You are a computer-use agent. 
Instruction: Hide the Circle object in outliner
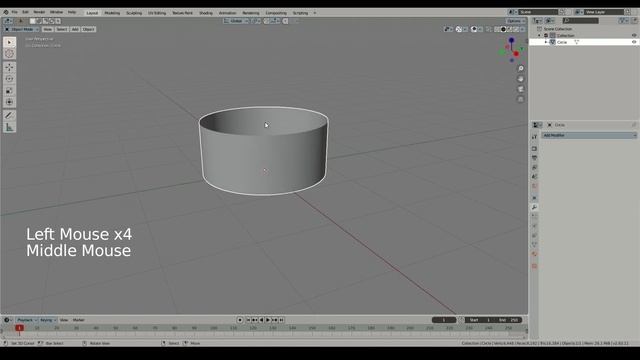(x=634, y=42)
